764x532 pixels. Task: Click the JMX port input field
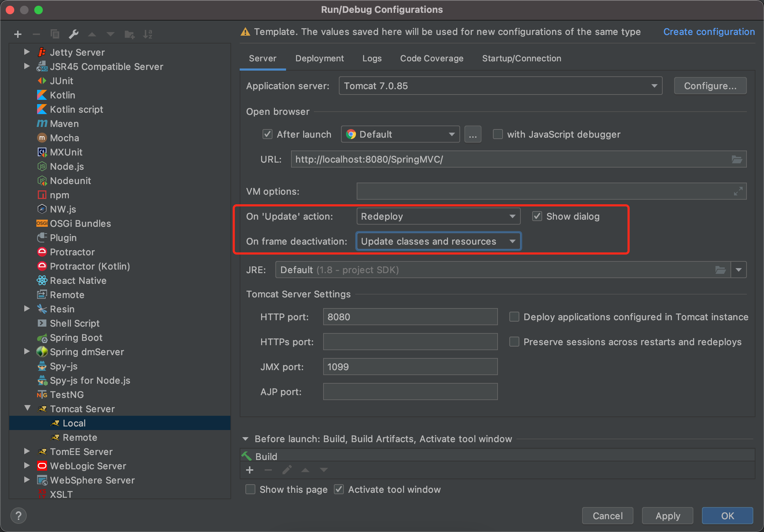(x=410, y=367)
